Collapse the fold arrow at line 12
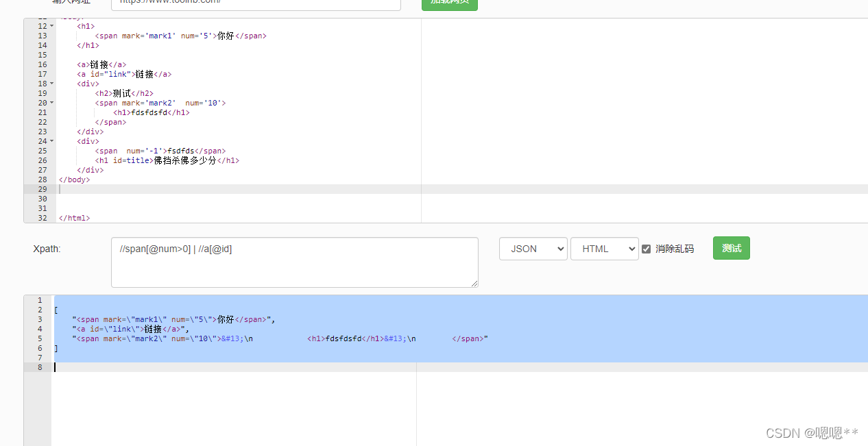Screen dimensions: 868x446 51,26
